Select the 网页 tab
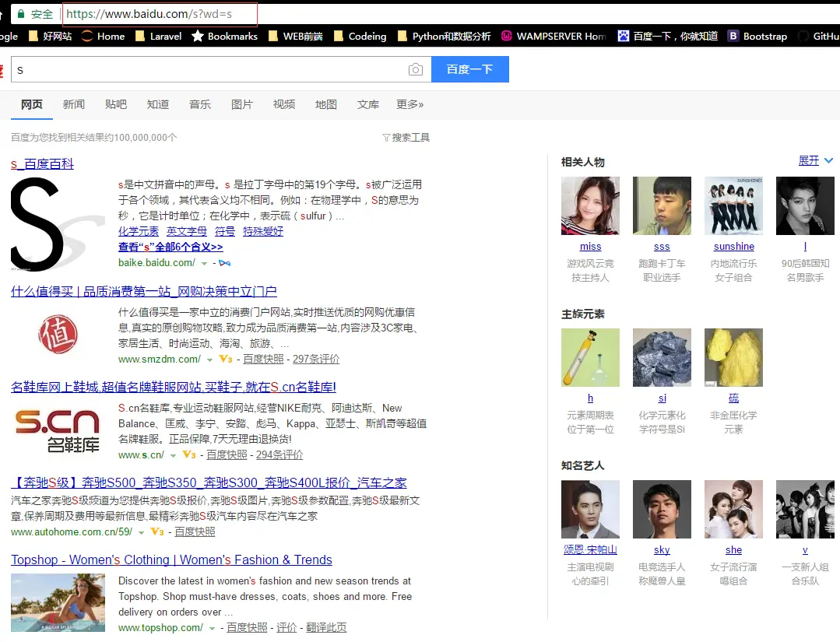The image size is (840, 642). 32,104
